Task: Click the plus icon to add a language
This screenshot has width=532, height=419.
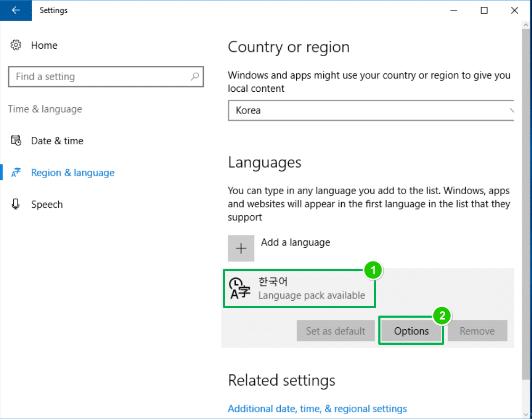Action: (x=241, y=248)
